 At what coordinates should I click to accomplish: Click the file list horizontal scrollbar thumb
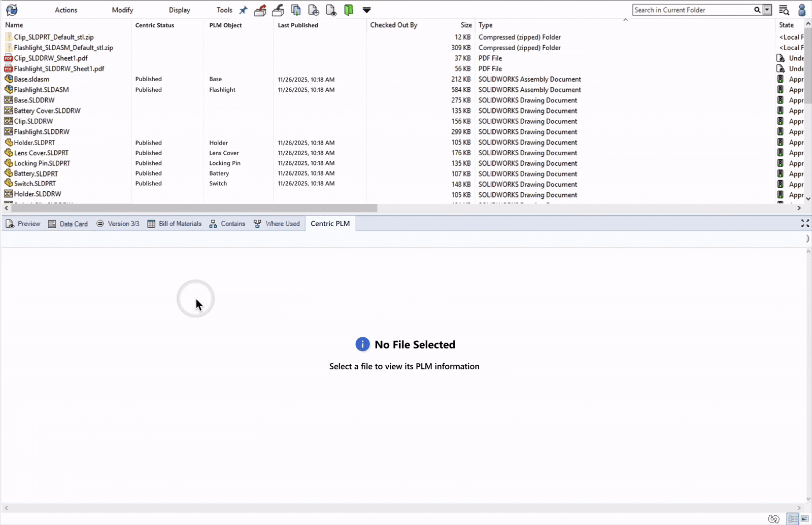pyautogui.click(x=194, y=208)
